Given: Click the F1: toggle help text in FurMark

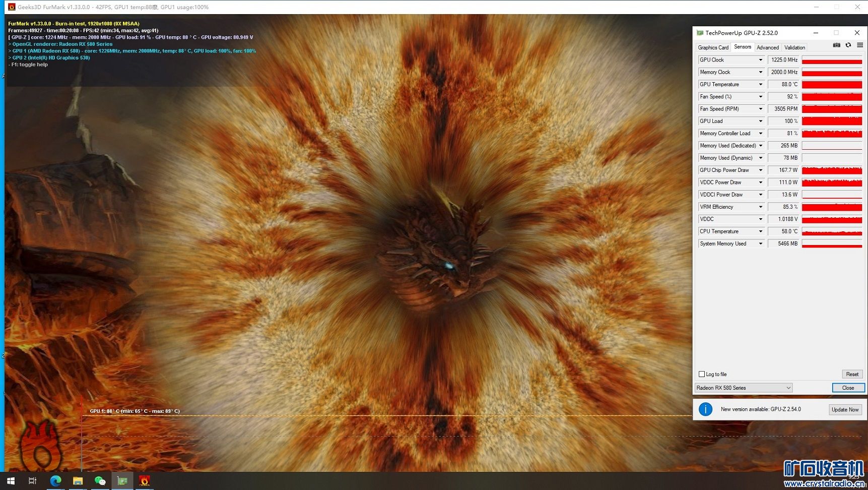Looking at the screenshot, I should [x=28, y=65].
